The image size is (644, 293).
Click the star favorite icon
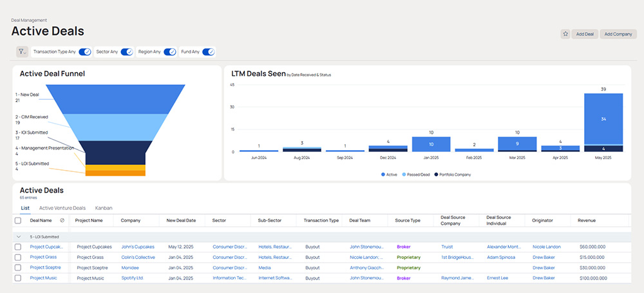pyautogui.click(x=565, y=34)
